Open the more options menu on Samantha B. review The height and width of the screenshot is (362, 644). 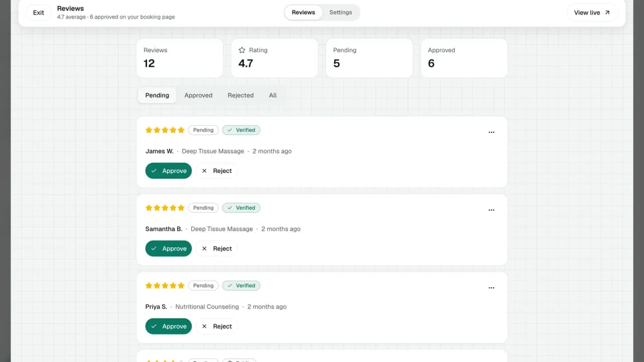492,210
